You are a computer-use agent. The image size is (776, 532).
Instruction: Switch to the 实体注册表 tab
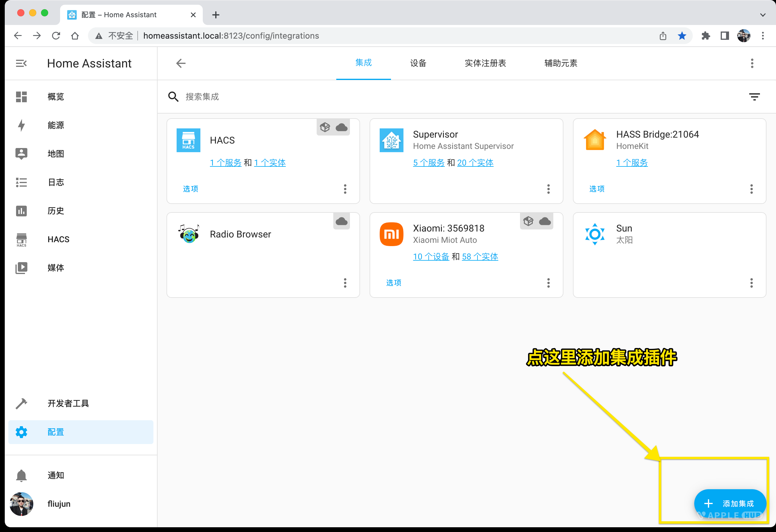click(x=485, y=63)
